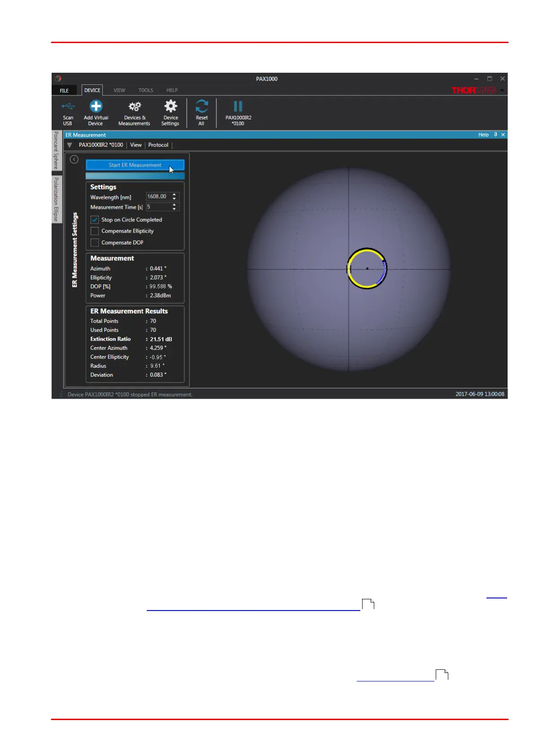
Task: Click the PAX1000 application logo icon
Action: 58,79
